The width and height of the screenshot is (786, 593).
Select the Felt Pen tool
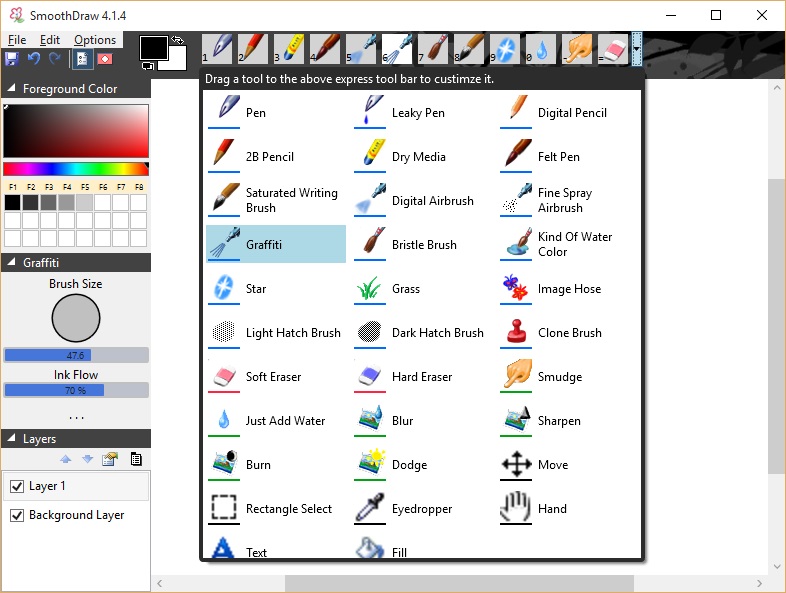568,156
